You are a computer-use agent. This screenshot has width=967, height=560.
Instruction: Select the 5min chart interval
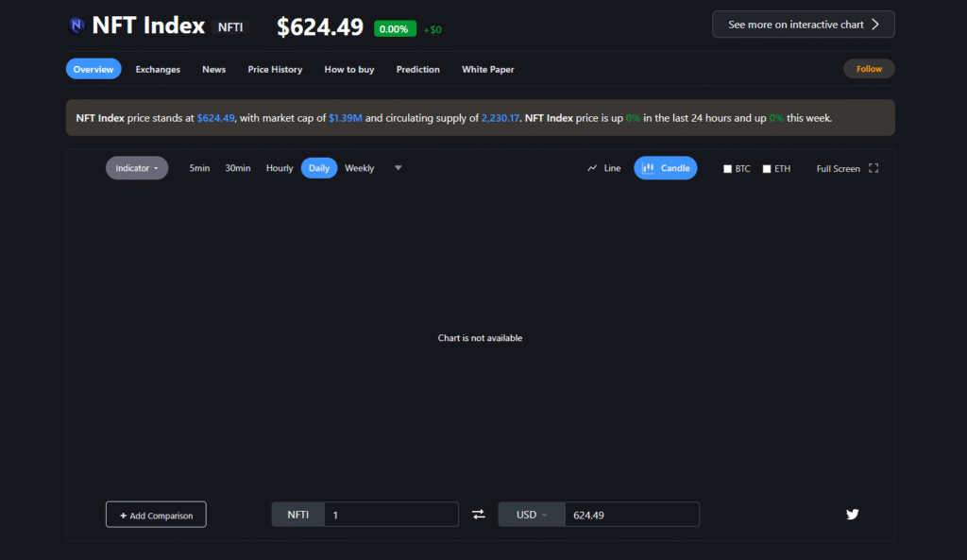click(199, 168)
